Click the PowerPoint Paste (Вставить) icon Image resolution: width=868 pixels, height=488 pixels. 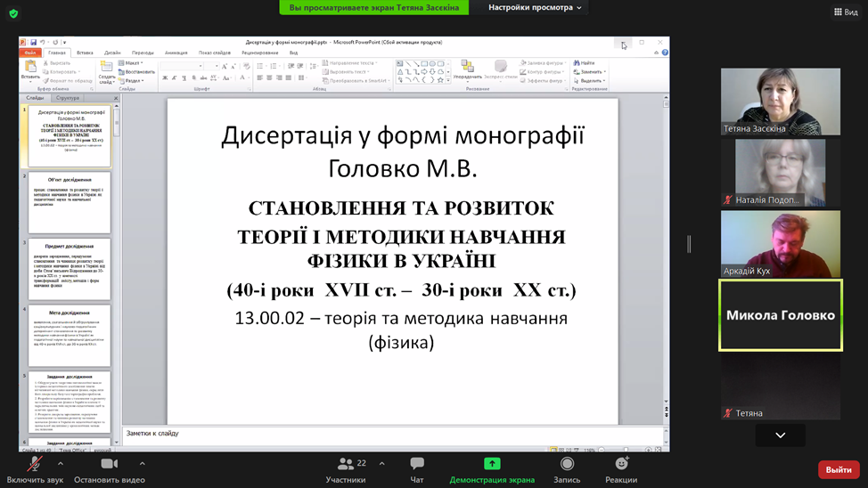[x=30, y=69]
